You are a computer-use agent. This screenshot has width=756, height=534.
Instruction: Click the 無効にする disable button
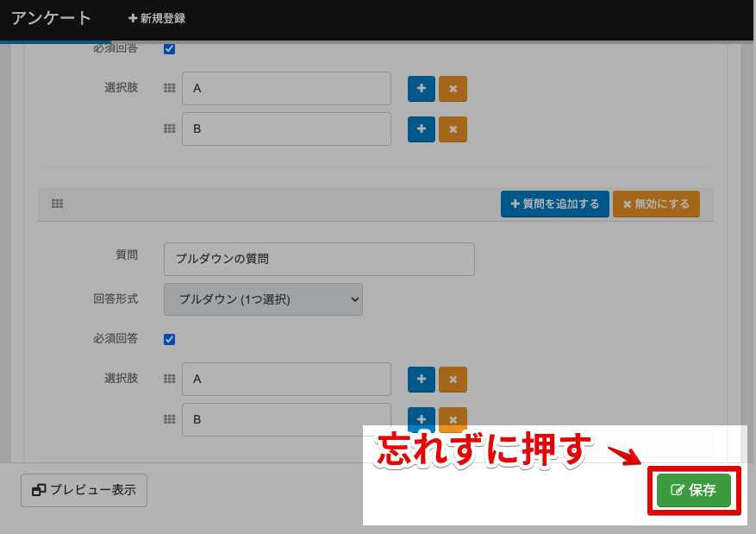[x=655, y=204]
